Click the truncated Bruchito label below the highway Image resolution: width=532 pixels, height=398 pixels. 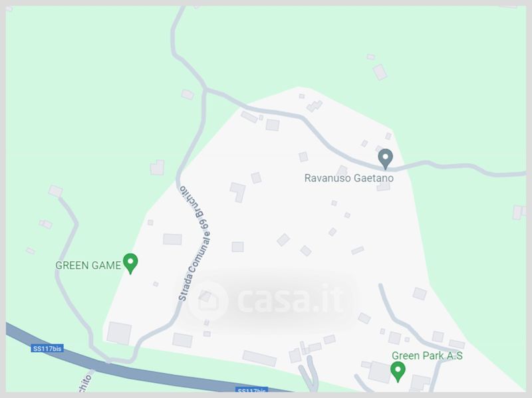point(85,383)
